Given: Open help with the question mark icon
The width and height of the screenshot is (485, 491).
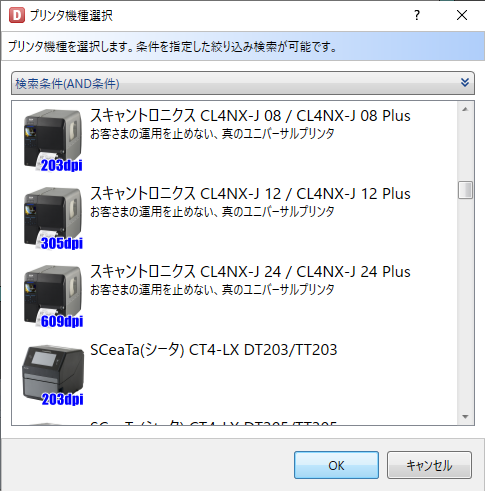Looking at the screenshot, I should [x=417, y=15].
